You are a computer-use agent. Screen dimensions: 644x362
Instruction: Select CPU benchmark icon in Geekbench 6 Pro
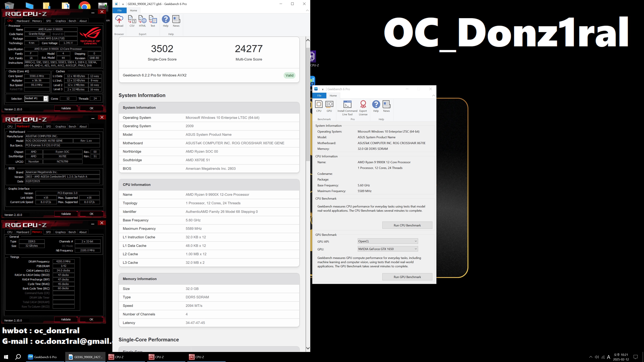click(x=319, y=106)
